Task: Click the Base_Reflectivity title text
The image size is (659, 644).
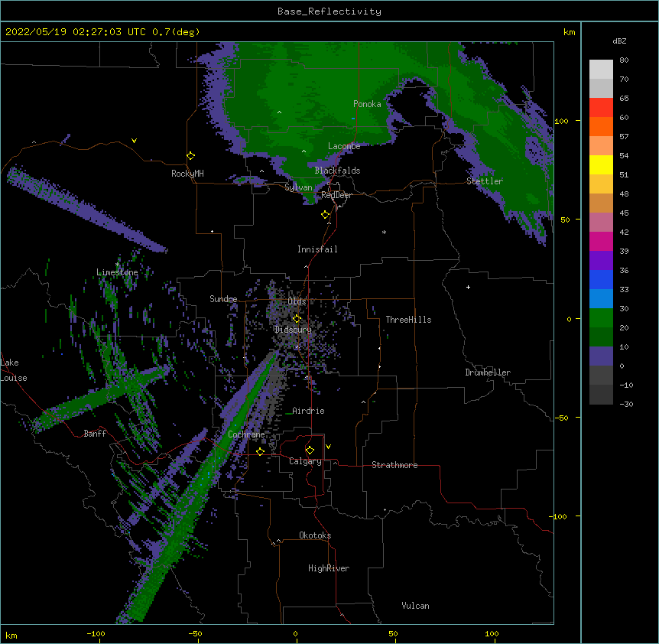Action: 329,11
